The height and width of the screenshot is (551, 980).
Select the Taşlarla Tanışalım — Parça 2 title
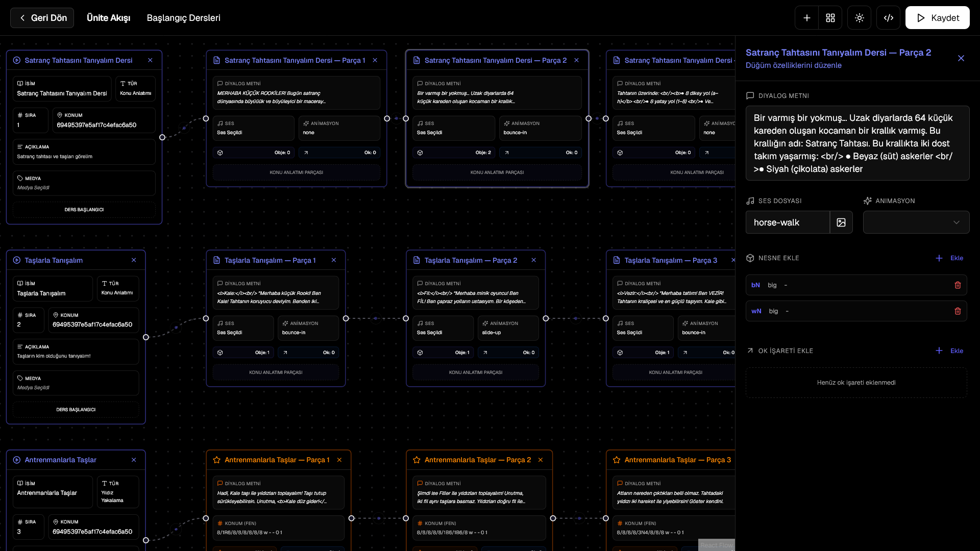click(471, 260)
